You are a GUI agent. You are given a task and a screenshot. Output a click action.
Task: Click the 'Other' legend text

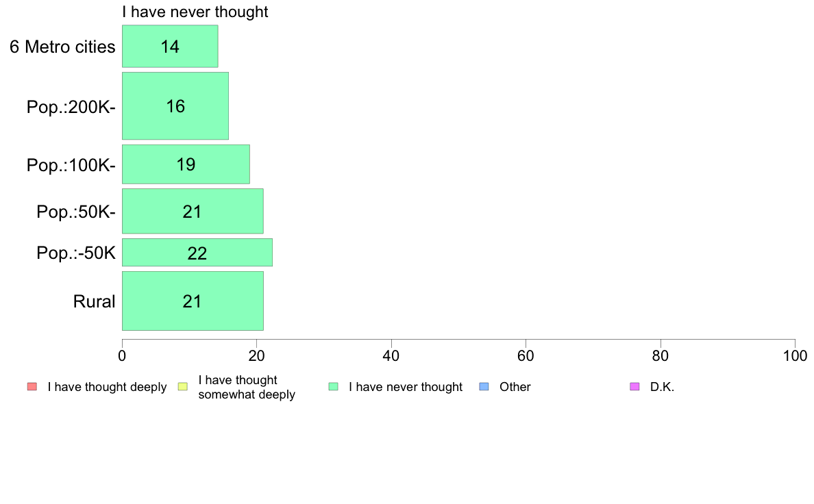[x=515, y=387]
